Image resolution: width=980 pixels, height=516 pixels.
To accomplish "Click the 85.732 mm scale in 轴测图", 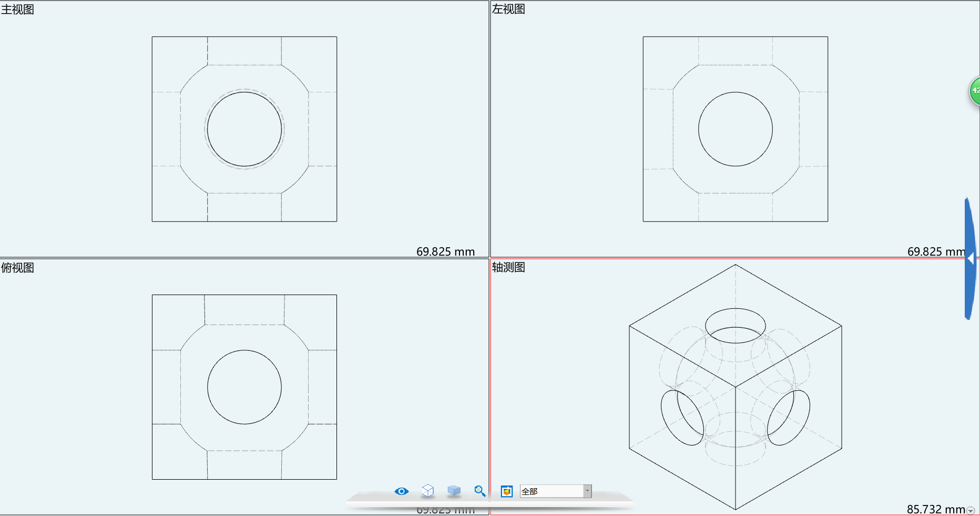I will (x=936, y=509).
